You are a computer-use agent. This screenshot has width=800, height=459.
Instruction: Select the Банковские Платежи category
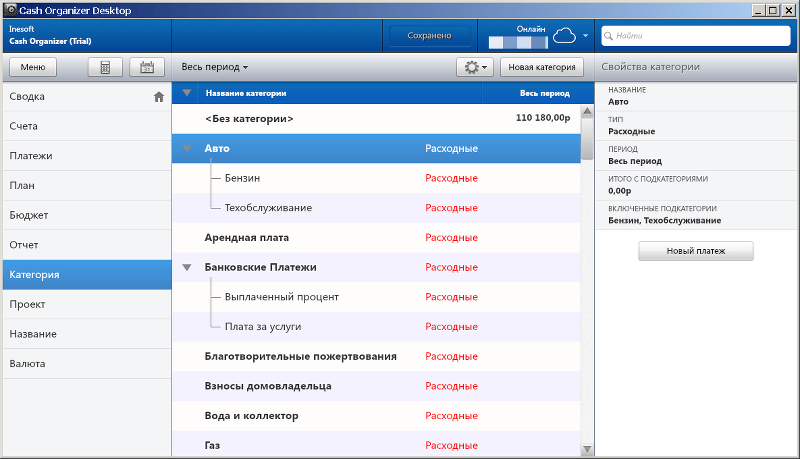pos(376,267)
